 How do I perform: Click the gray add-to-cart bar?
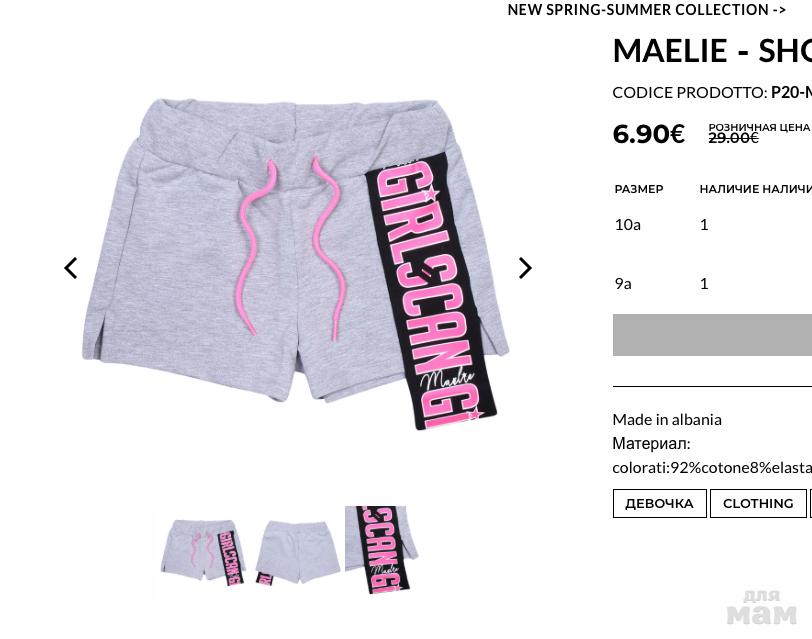tap(712, 335)
